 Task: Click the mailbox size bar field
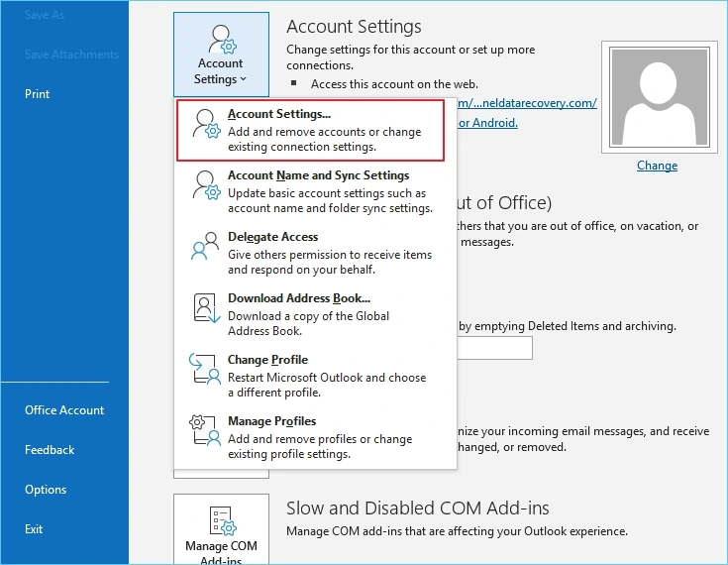click(x=494, y=348)
